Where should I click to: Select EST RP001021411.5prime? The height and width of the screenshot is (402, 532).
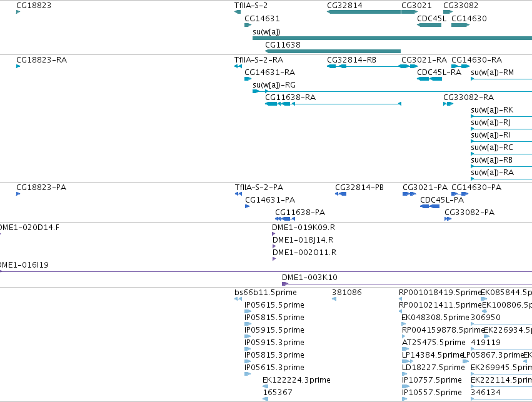[x=440, y=305]
